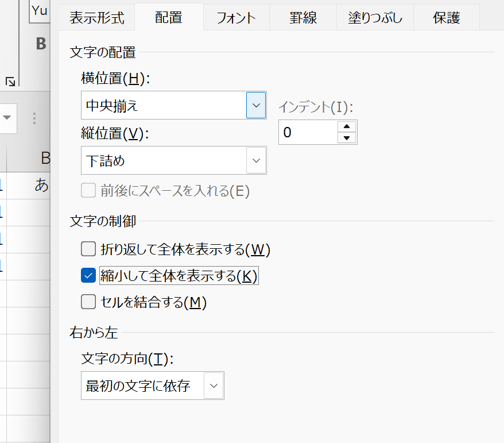This screenshot has height=443, width=504.
Task: Go to the 保護 tab
Action: click(447, 18)
